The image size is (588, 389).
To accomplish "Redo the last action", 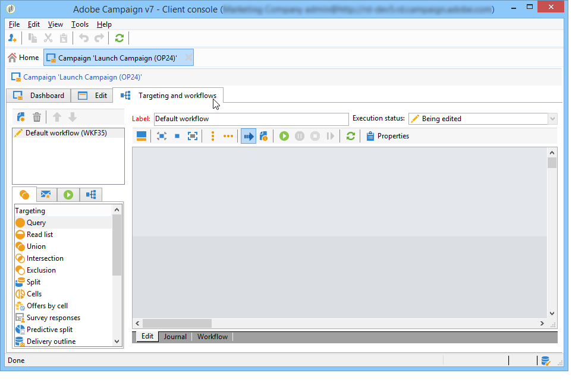I will click(x=99, y=38).
